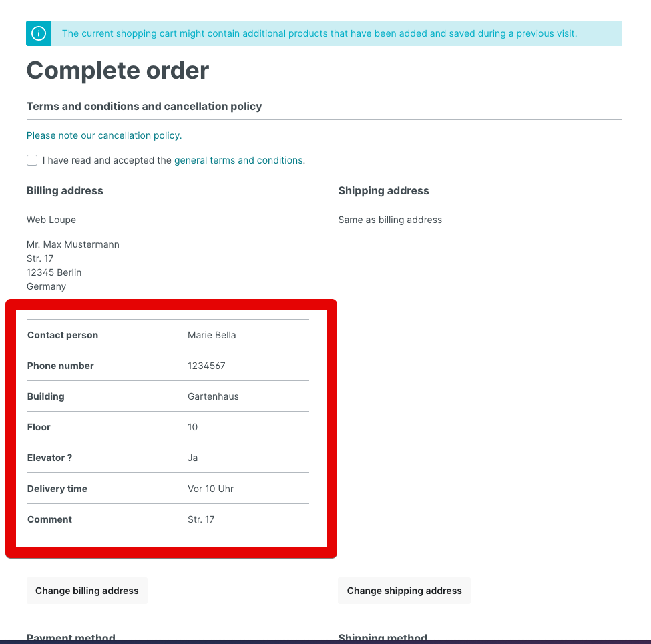The height and width of the screenshot is (644, 651).
Task: Click the Change billing address button
Action: (87, 591)
